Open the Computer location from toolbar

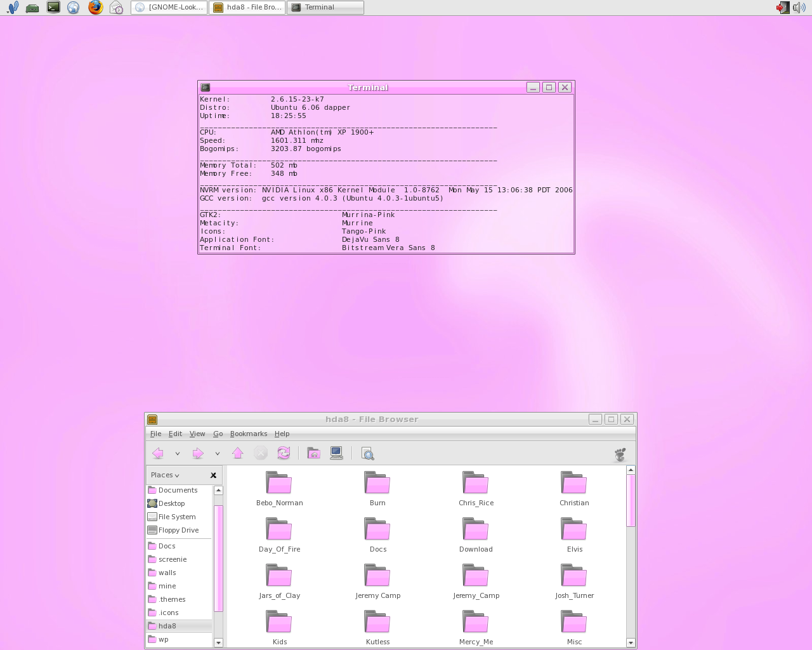point(336,453)
